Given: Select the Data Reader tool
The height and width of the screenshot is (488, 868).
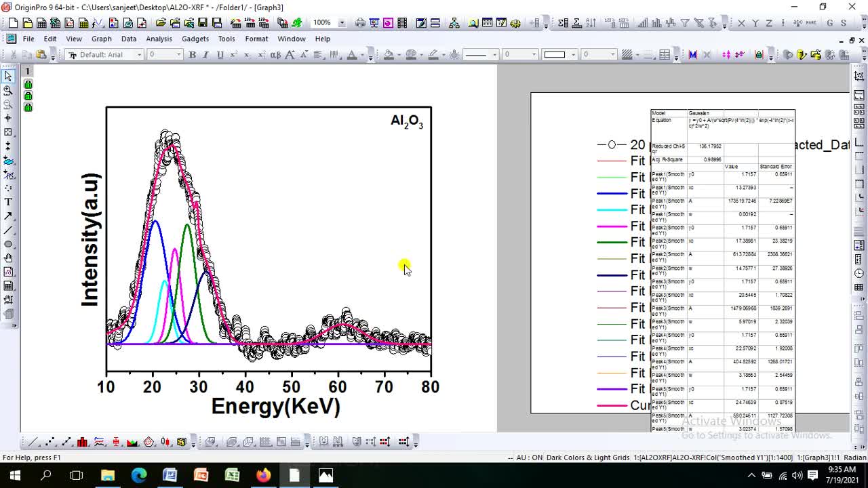Looking at the screenshot, I should 8,132.
